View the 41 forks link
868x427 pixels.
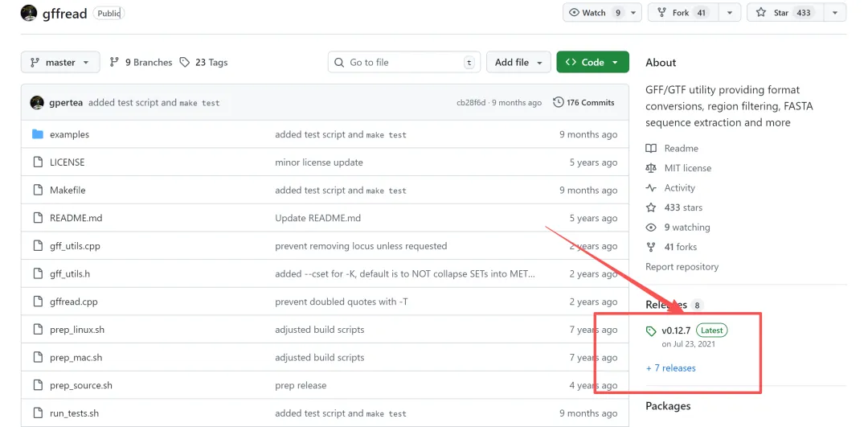tap(681, 247)
